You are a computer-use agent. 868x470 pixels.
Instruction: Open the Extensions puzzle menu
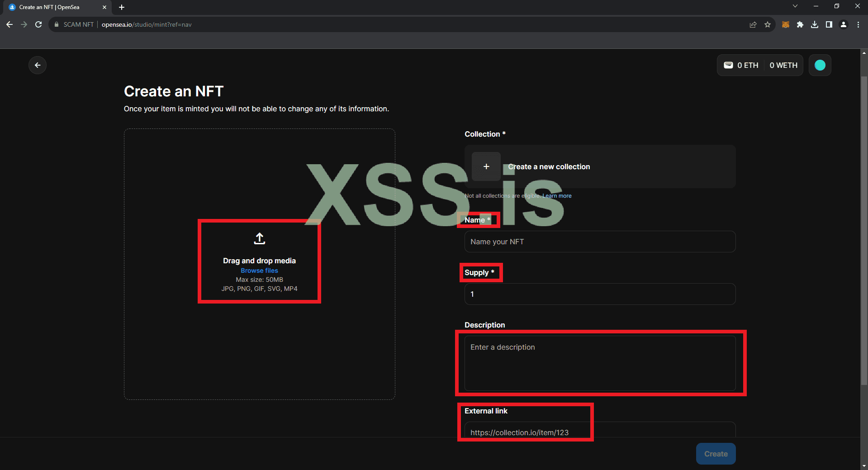pyautogui.click(x=800, y=24)
